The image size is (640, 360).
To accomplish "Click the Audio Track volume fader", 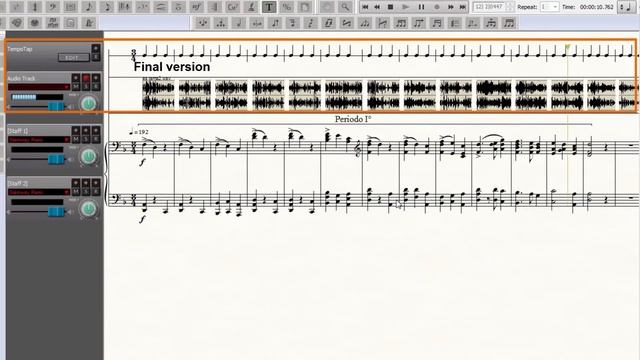I will coord(56,106).
